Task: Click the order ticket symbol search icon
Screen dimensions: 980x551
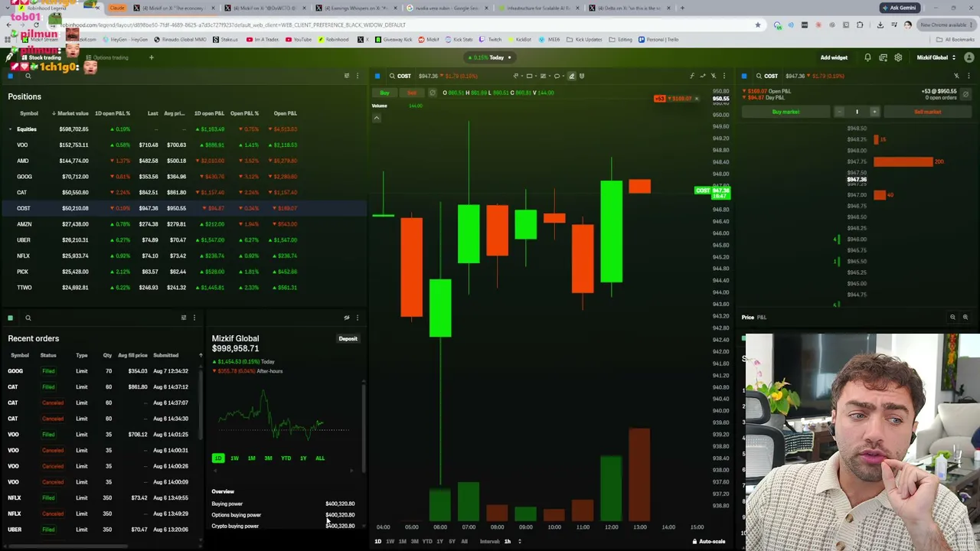Action: pos(759,76)
